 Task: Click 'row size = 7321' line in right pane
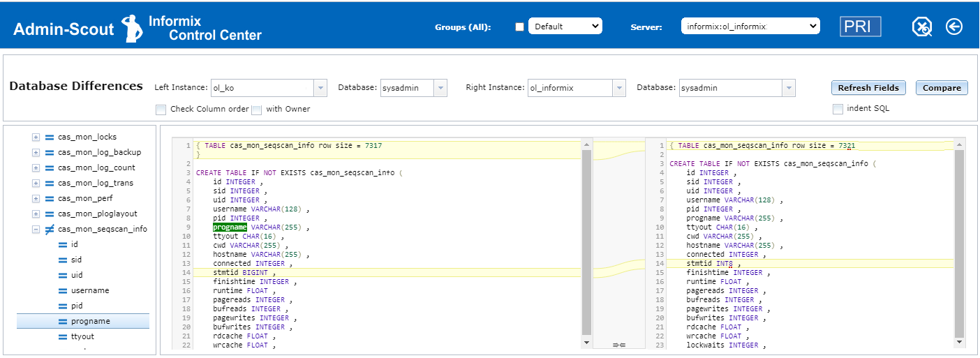(810, 146)
